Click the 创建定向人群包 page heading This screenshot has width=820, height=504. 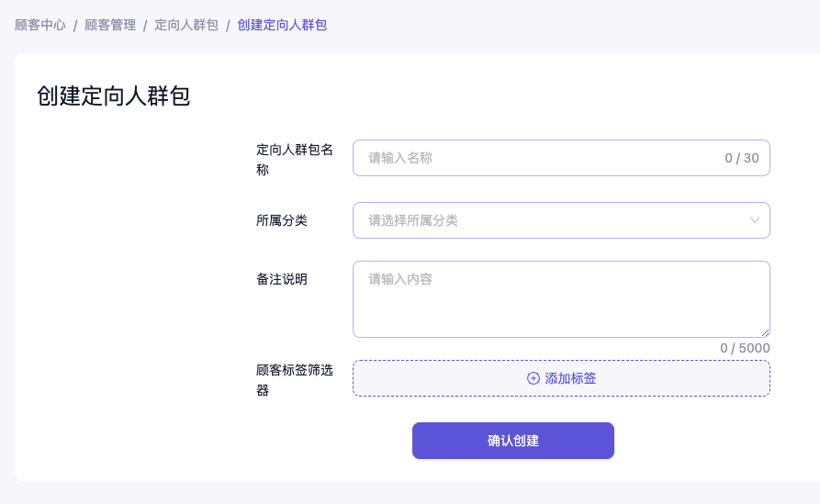pyautogui.click(x=113, y=96)
